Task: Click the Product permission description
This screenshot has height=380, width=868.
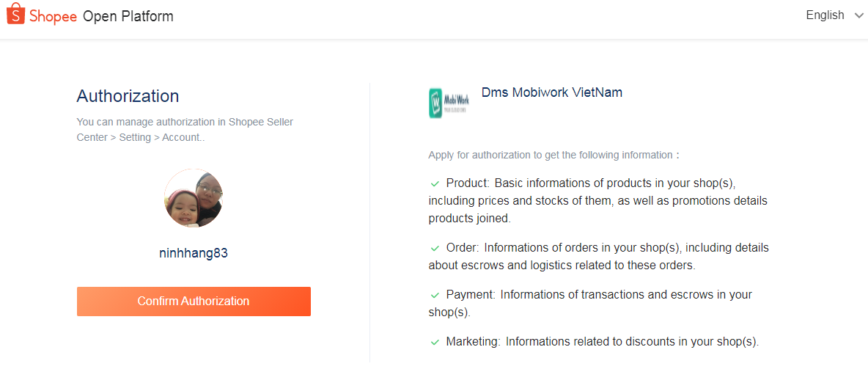Action: [x=598, y=200]
